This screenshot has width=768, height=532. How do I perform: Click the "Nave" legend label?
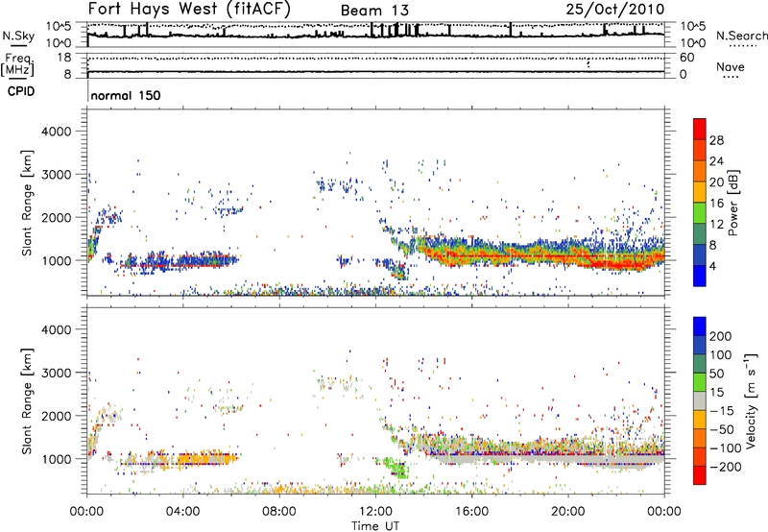coord(731,66)
